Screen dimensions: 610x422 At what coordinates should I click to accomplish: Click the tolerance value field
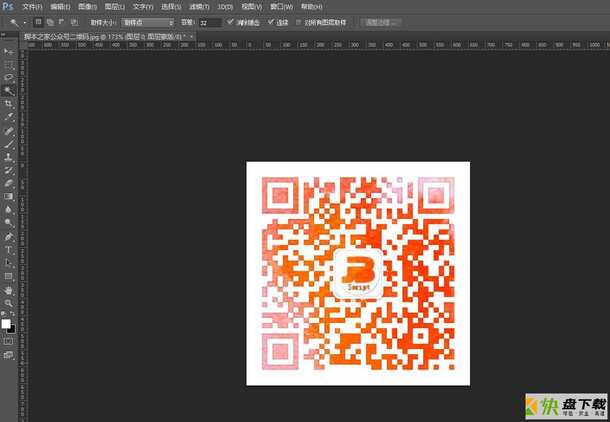point(210,23)
